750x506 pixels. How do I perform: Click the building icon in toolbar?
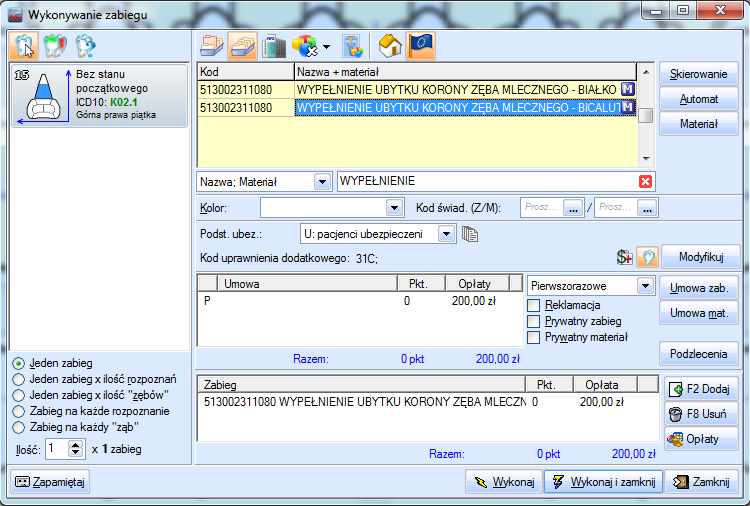click(274, 45)
